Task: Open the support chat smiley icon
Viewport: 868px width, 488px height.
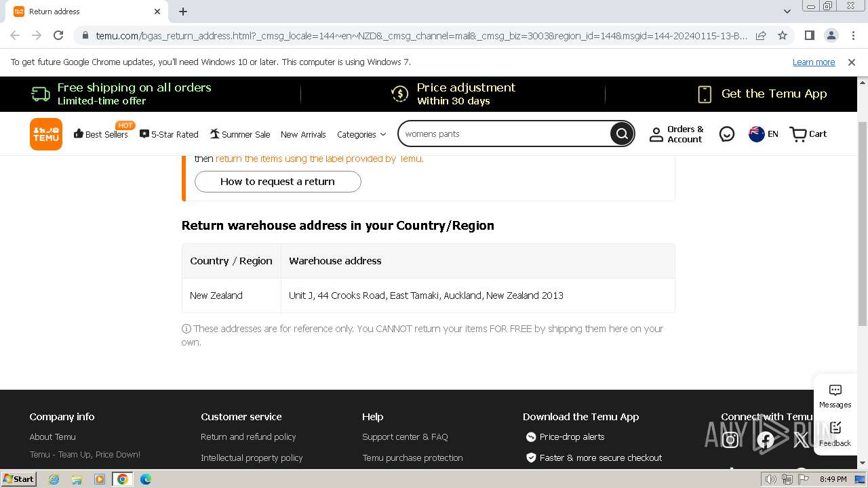Action: point(727,134)
